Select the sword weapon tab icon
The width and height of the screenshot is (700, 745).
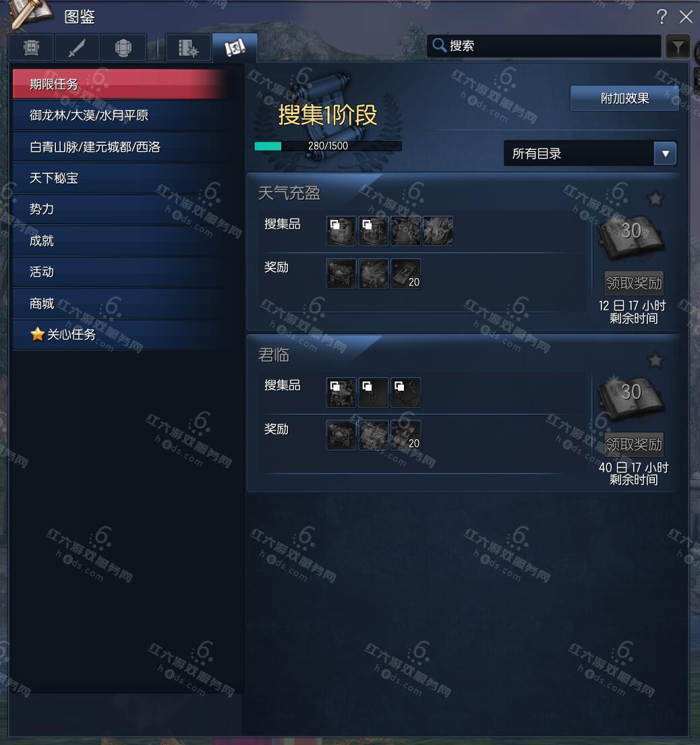coord(77,47)
